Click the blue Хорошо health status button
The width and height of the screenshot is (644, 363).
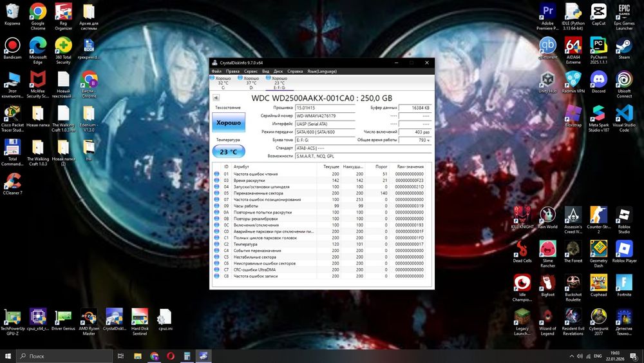pyautogui.click(x=229, y=123)
